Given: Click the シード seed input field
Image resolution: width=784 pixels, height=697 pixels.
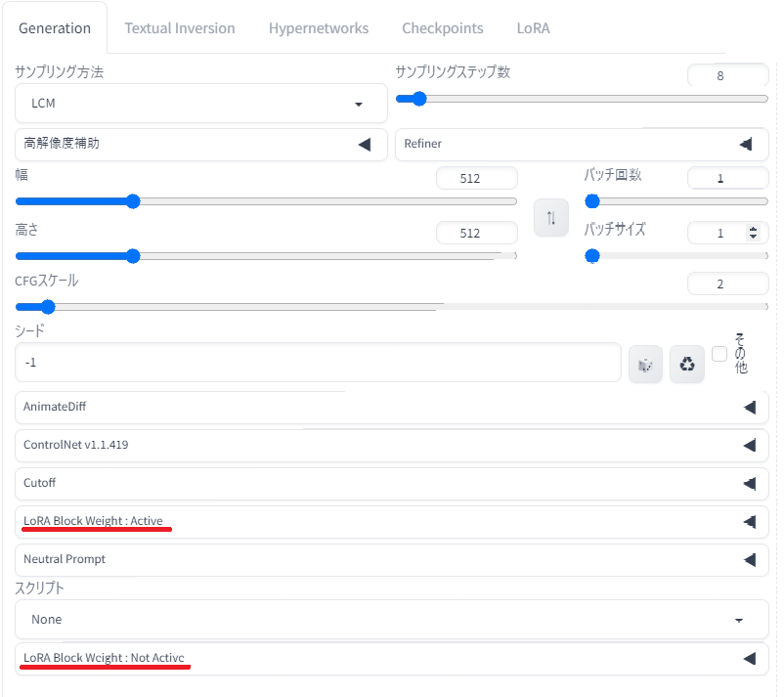Looking at the screenshot, I should click(x=318, y=362).
